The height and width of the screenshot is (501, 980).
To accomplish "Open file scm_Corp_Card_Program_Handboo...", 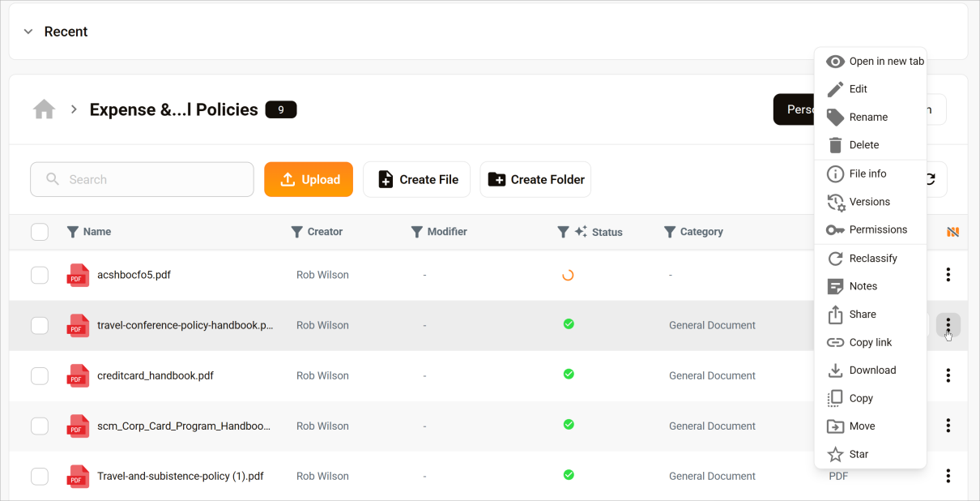I will pyautogui.click(x=184, y=426).
